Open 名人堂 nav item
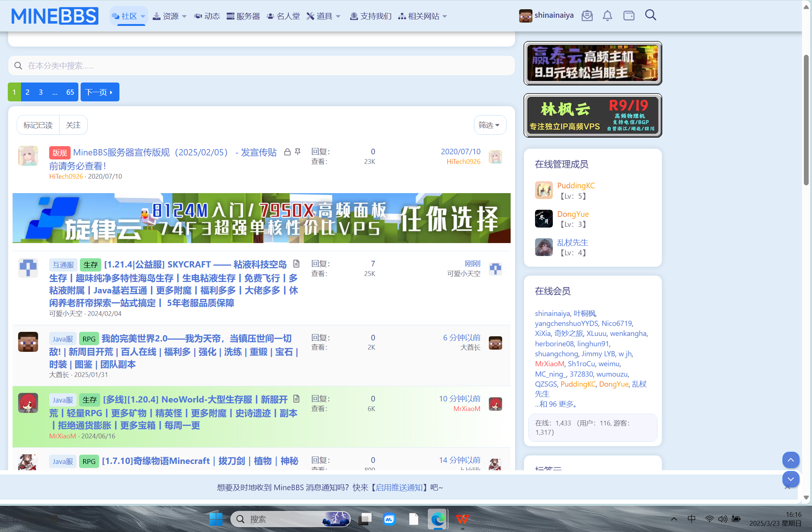This screenshot has width=812, height=532. pyautogui.click(x=283, y=16)
